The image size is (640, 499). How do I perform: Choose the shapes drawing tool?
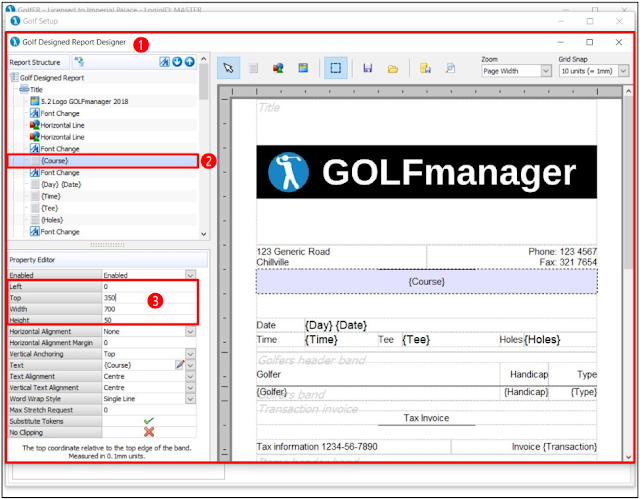tap(278, 68)
